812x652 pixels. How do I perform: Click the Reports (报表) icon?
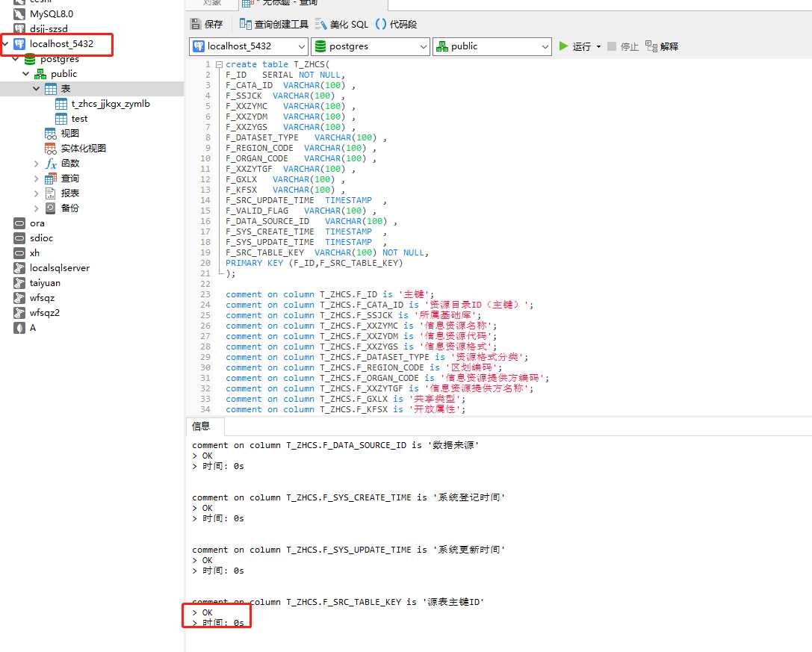(51, 193)
